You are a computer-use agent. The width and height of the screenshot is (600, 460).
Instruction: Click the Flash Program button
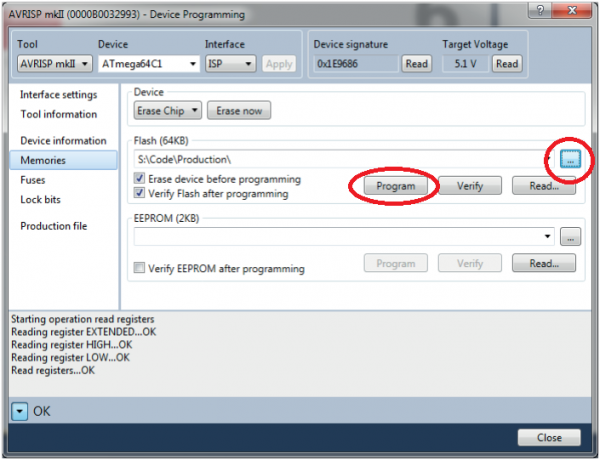[396, 186]
